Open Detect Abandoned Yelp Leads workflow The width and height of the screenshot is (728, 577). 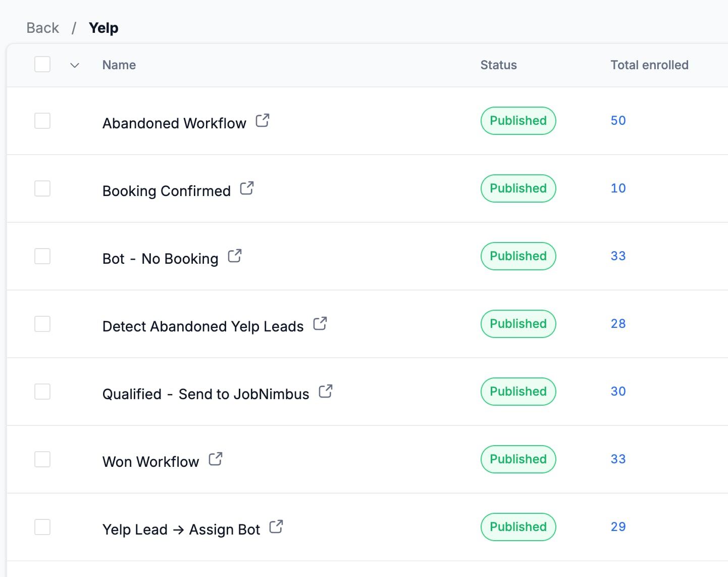pyautogui.click(x=203, y=326)
